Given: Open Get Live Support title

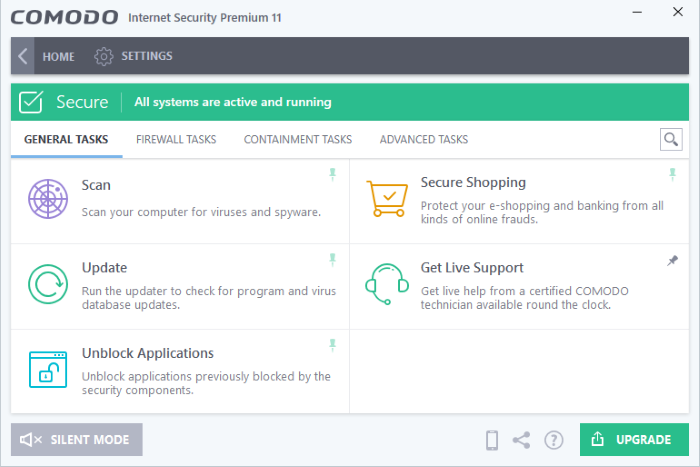Looking at the screenshot, I should (472, 267).
